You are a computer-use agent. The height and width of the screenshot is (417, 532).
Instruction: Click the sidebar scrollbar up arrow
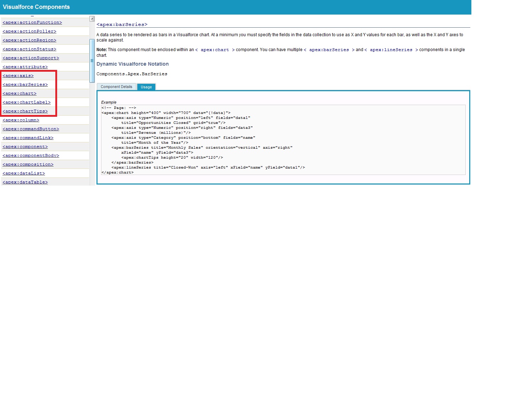click(92, 19)
